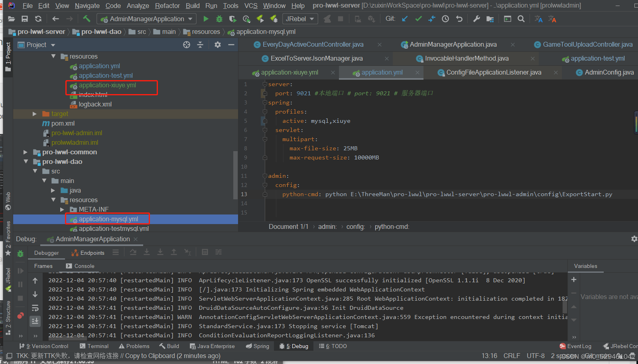
Task: Show Git history clock icon
Action: coord(445,19)
